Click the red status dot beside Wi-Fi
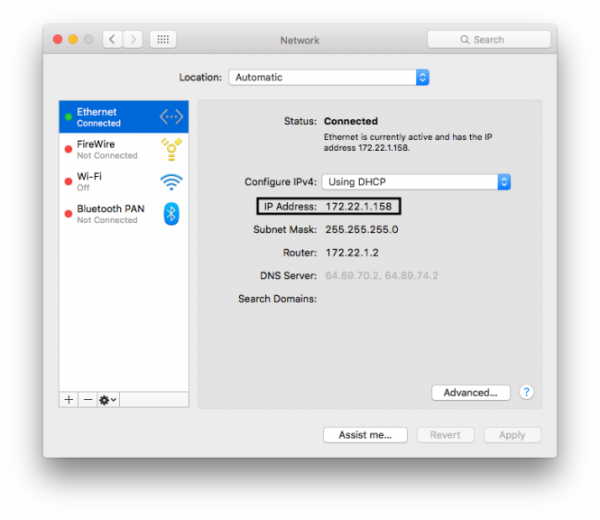This screenshot has width=600, height=520. (68, 181)
